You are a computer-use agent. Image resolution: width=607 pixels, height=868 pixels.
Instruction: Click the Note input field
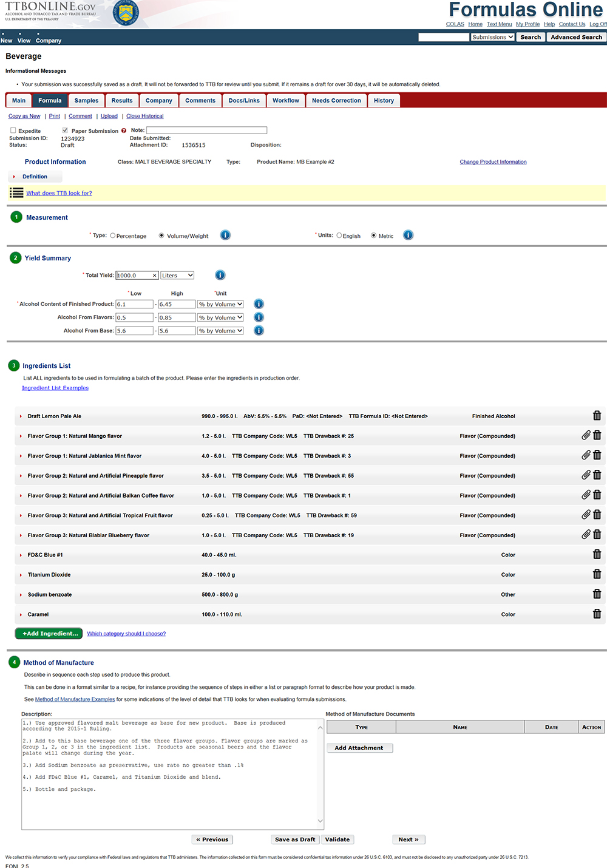(206, 130)
